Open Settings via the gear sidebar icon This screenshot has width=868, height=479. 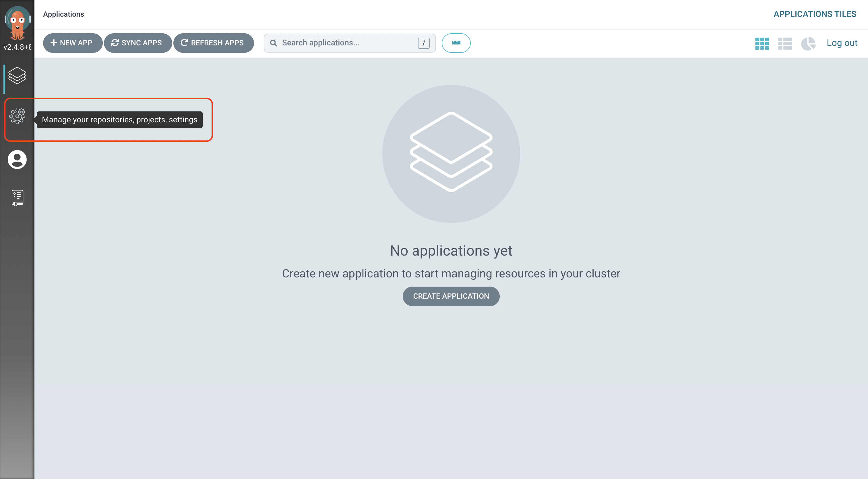click(x=17, y=116)
